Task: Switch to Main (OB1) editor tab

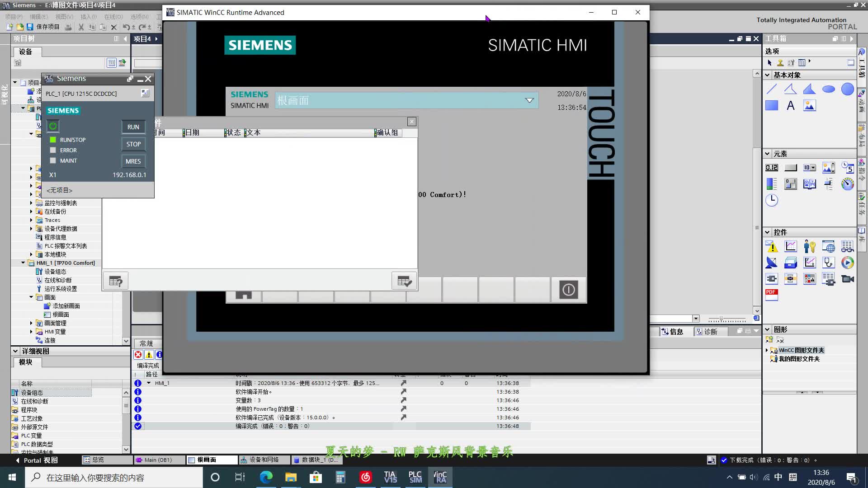Action: [158, 460]
